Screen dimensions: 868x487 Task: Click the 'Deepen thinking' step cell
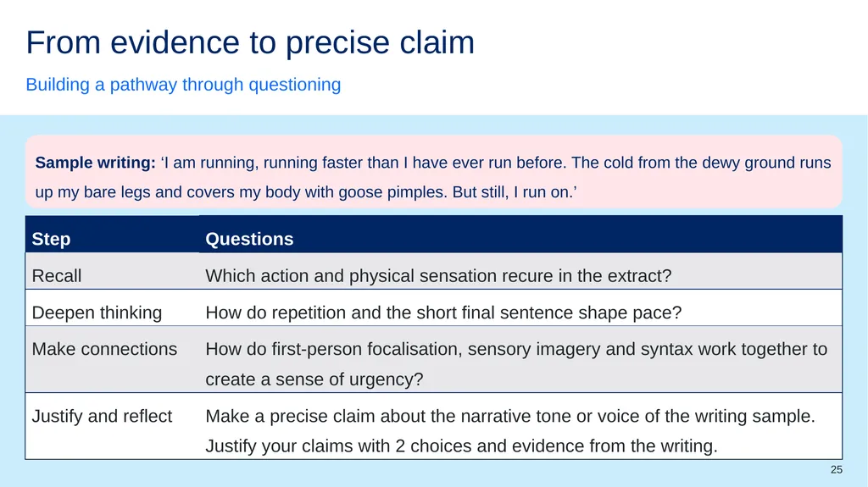(x=112, y=313)
